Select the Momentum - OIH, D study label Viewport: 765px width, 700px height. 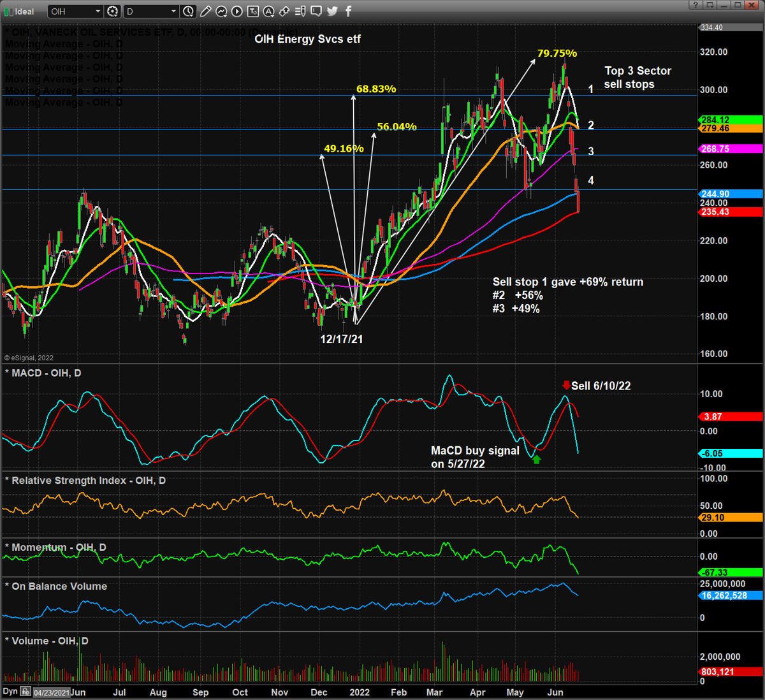pos(55,548)
